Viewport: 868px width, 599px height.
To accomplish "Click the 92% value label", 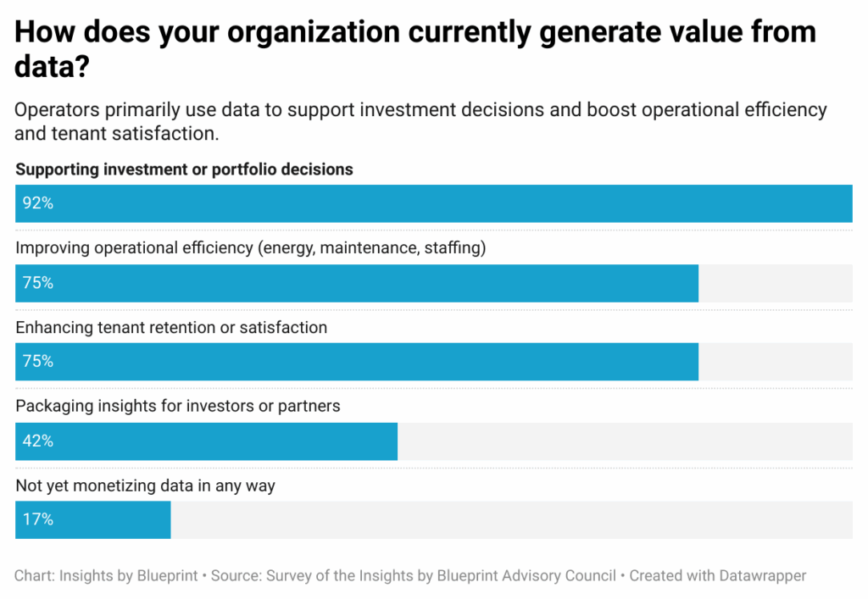I will point(38,204).
